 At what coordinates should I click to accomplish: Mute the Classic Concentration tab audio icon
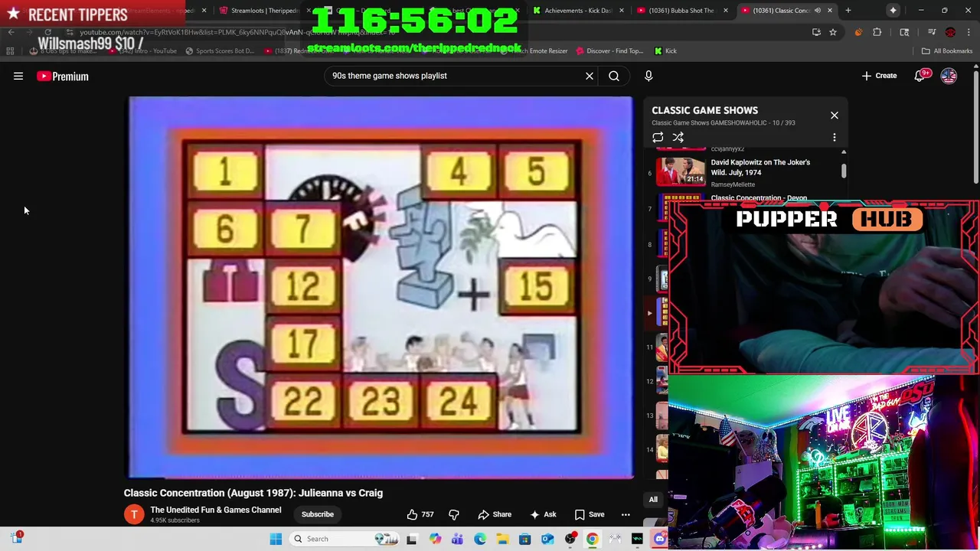tap(817, 11)
